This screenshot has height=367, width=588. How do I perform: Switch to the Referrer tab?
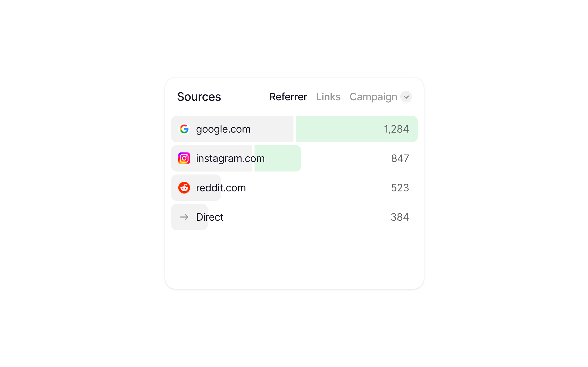click(288, 97)
